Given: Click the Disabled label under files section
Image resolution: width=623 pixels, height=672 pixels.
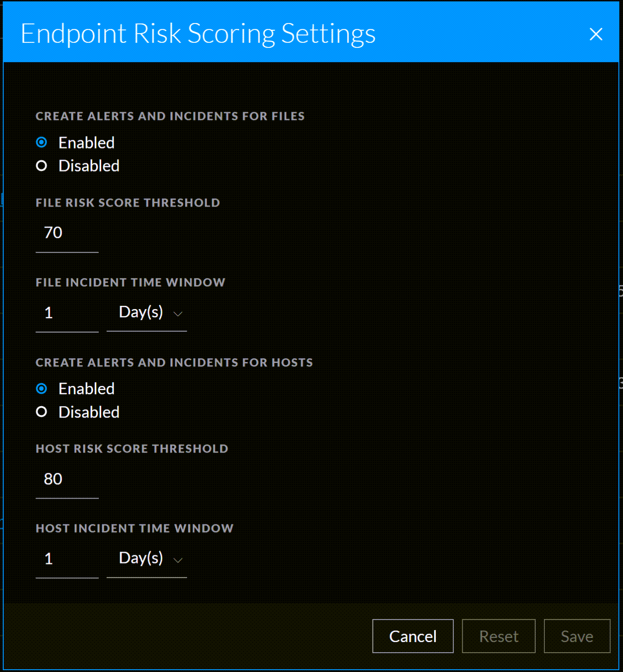Looking at the screenshot, I should tap(89, 166).
